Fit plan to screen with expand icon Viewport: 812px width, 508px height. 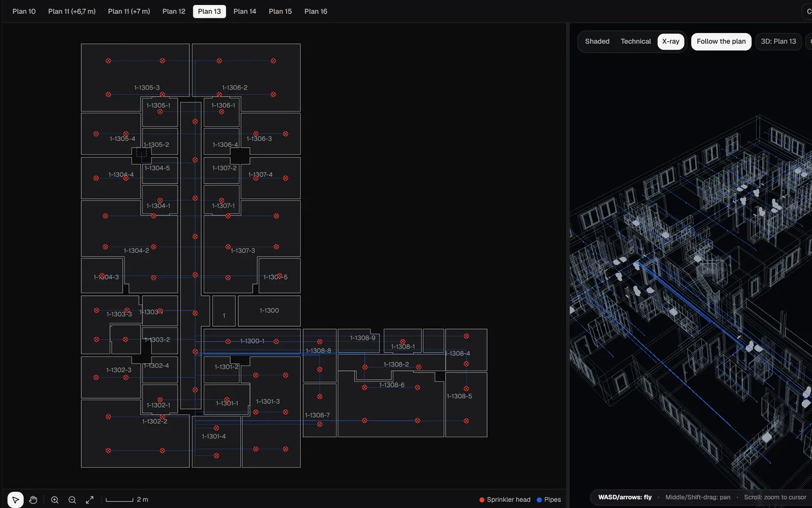click(x=89, y=500)
